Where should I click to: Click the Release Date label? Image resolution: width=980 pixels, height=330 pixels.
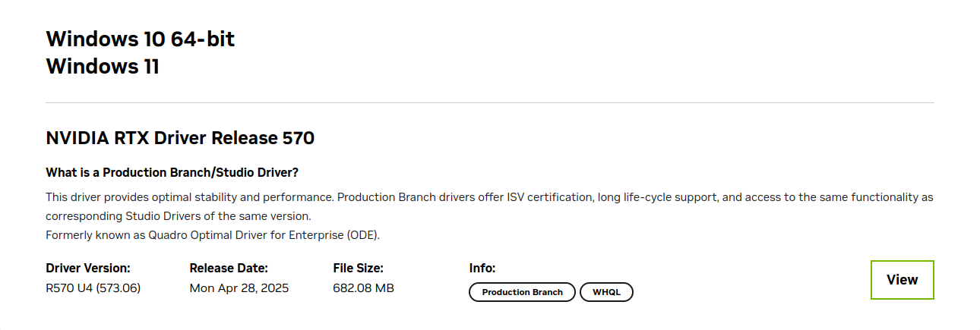[x=229, y=268]
